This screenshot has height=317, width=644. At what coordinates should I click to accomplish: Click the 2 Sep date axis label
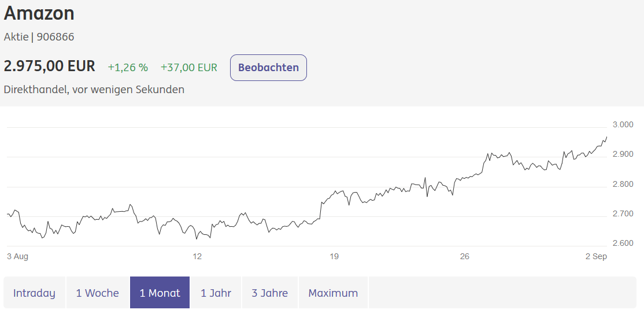pos(596,256)
